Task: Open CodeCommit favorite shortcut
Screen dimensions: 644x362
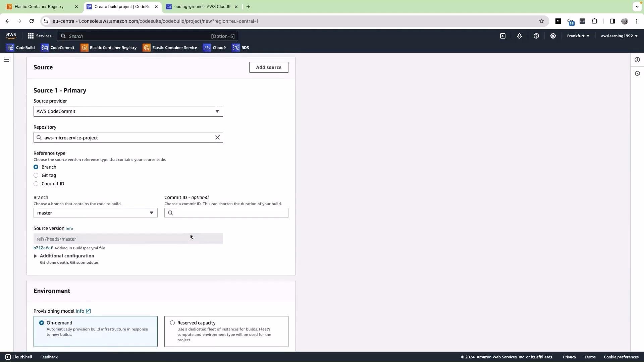Action: click(58, 48)
